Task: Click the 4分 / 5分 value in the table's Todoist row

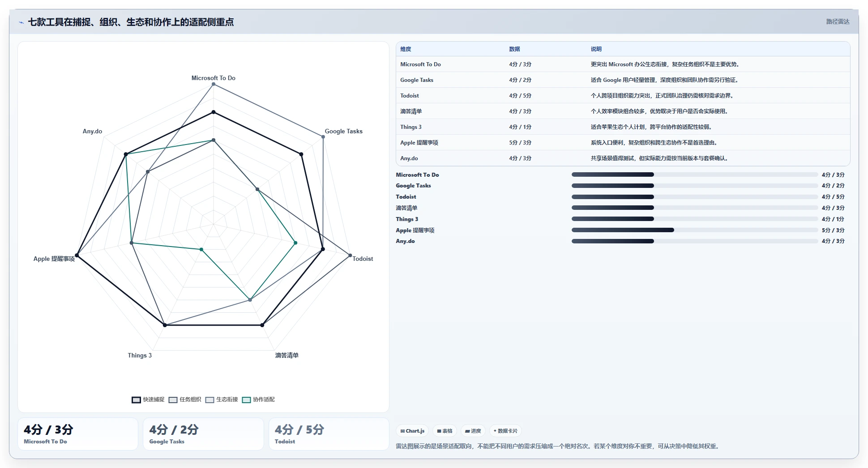Action: [520, 96]
